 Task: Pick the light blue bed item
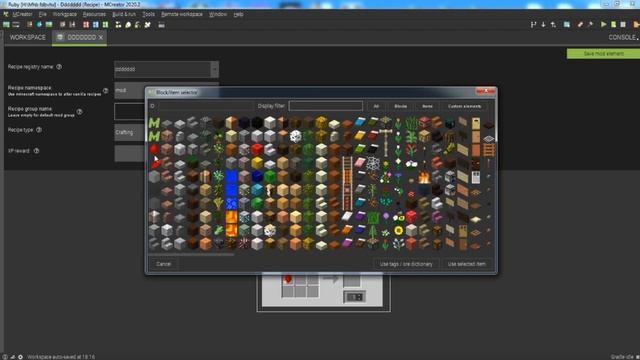[360, 122]
